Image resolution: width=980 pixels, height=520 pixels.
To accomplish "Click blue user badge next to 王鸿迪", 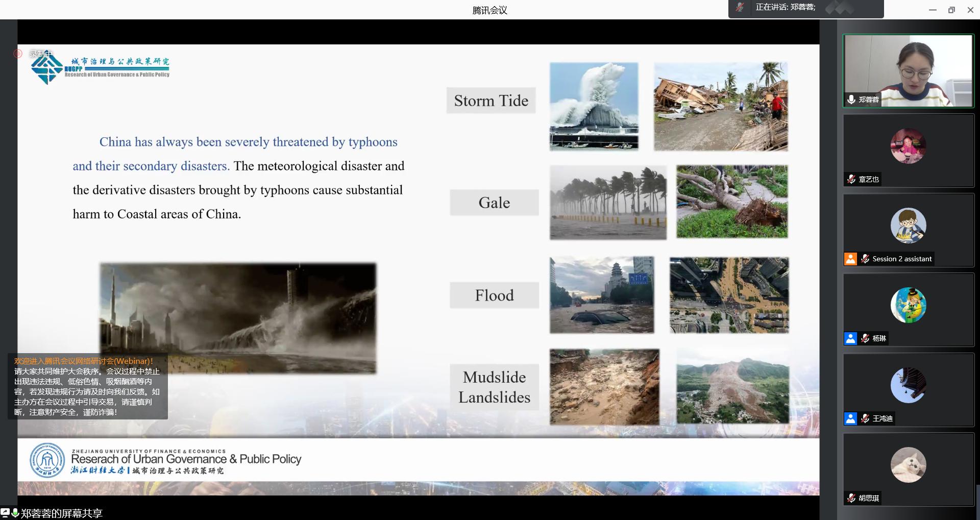I will 850,418.
